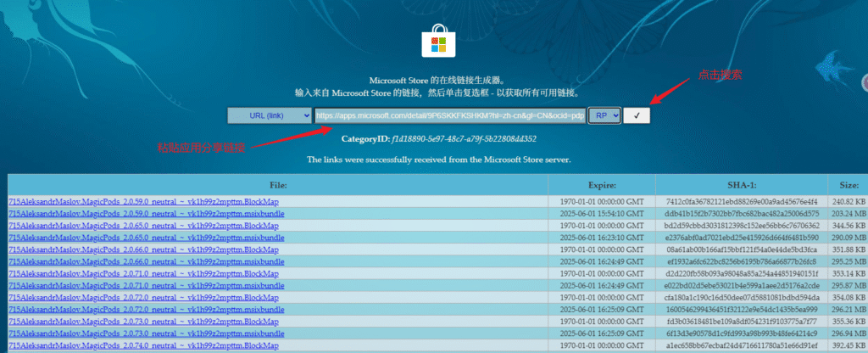
Task: Click MagicPods 2.0.74.0 BlockMap link
Action: 144,346
